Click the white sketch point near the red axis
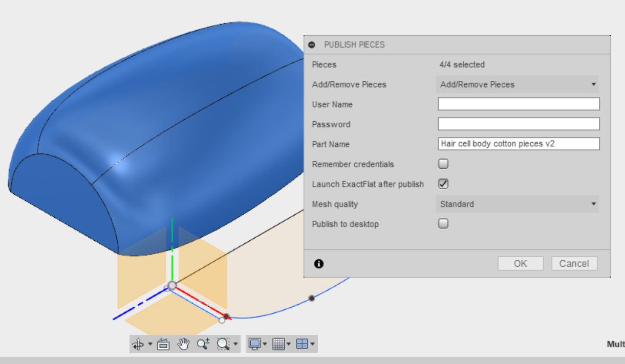This screenshot has height=364, width=625. pyautogui.click(x=222, y=321)
